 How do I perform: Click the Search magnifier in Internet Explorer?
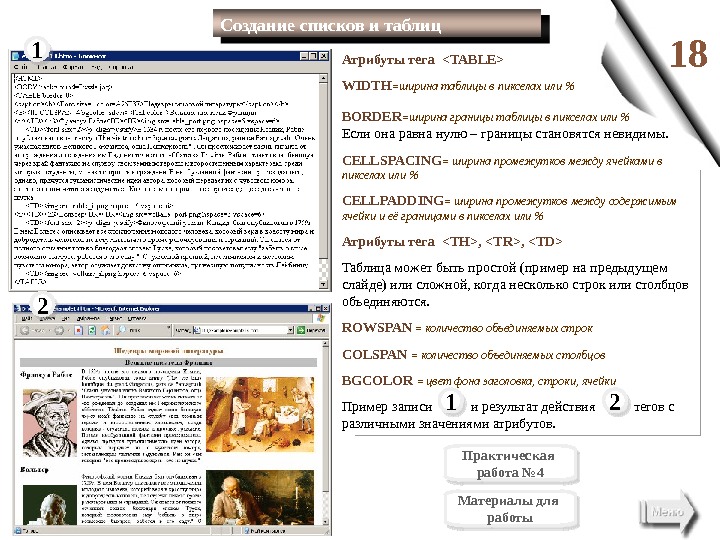(121, 330)
